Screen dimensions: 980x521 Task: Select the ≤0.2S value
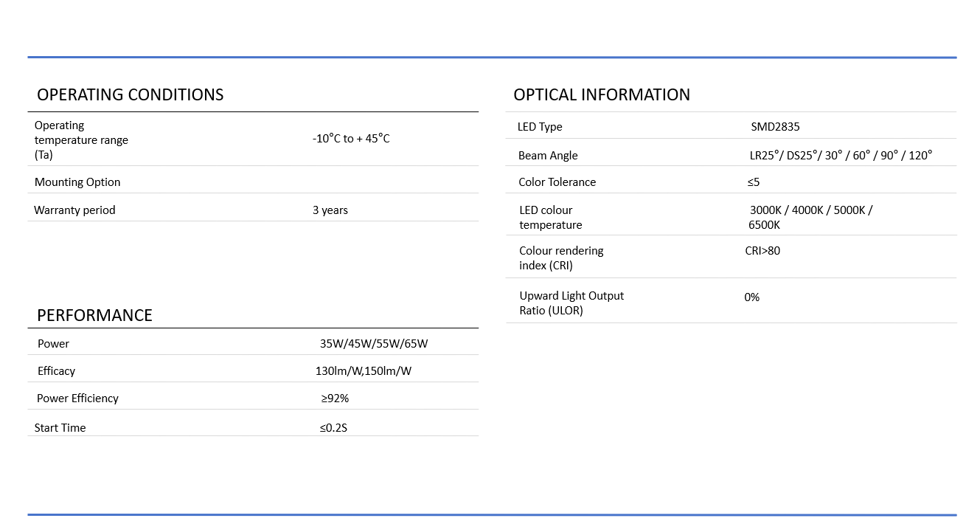pos(333,428)
